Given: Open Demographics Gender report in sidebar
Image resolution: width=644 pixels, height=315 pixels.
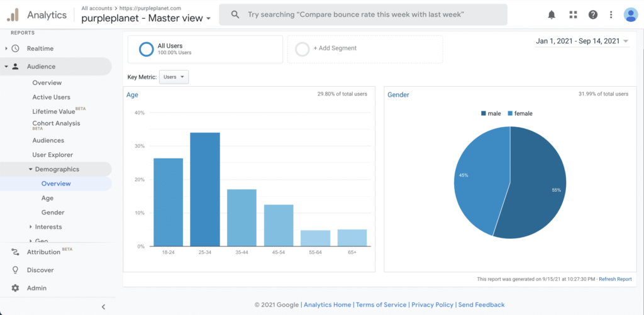Looking at the screenshot, I should [x=53, y=213].
